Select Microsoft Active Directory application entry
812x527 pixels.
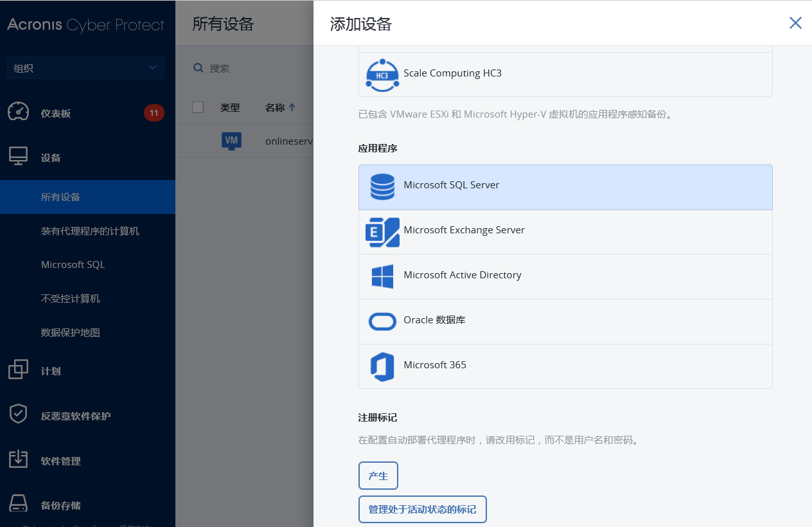pyautogui.click(x=565, y=277)
